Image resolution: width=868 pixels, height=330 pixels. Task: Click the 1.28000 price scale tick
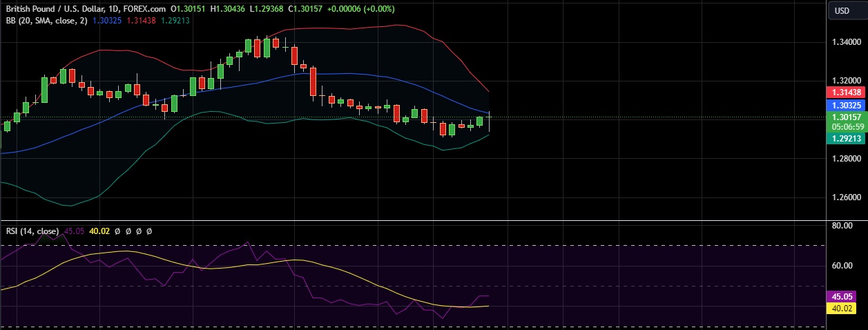pyautogui.click(x=845, y=159)
